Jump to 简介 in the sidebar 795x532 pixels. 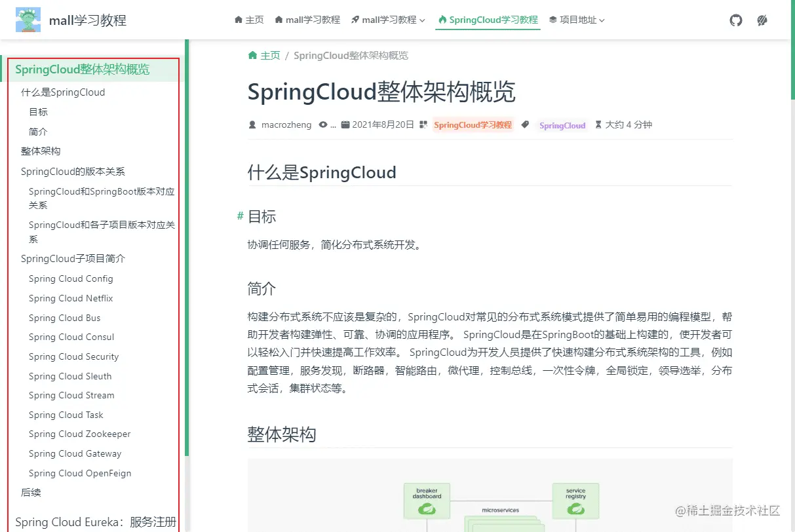[38, 132]
